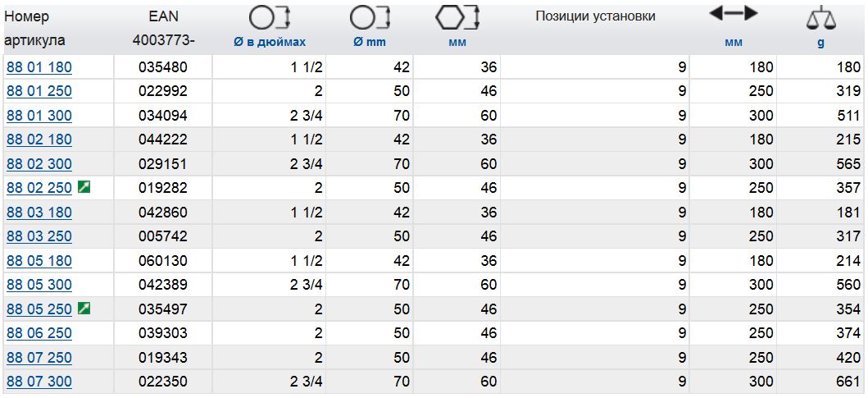Click the diameter mm circle icon header
The height and width of the screenshot is (398, 868).
[x=370, y=19]
